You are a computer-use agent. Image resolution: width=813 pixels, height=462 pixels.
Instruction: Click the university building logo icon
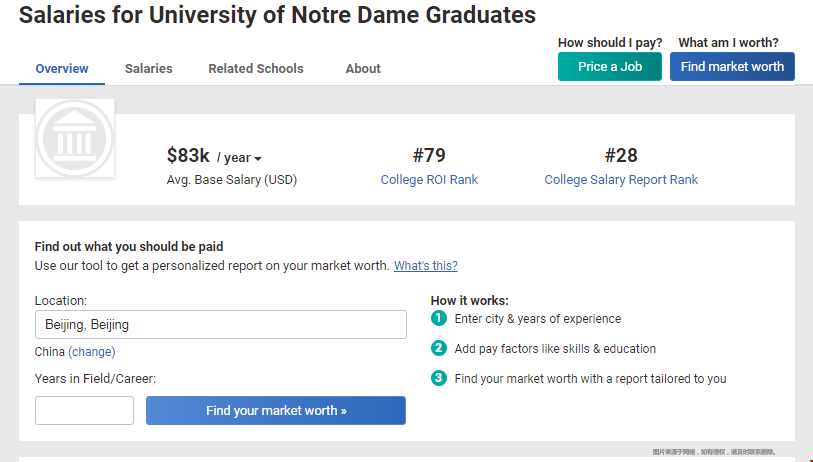(x=75, y=138)
